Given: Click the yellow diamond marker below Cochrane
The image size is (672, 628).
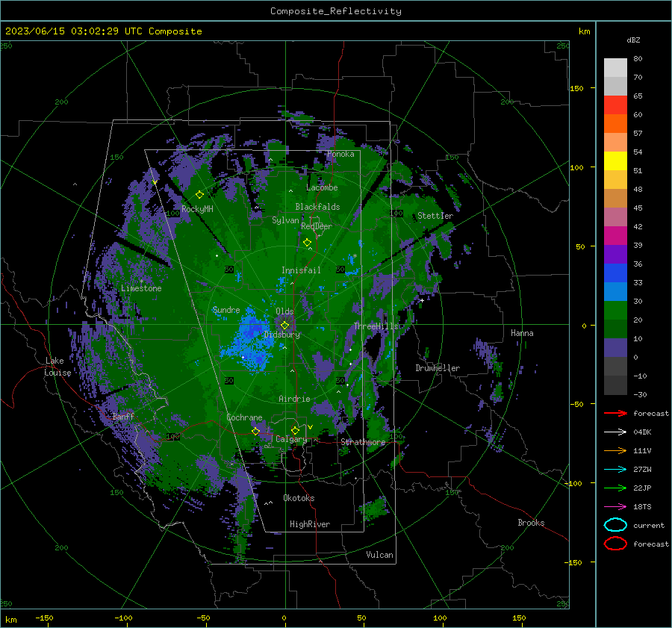Looking at the screenshot, I should pyautogui.click(x=256, y=431).
